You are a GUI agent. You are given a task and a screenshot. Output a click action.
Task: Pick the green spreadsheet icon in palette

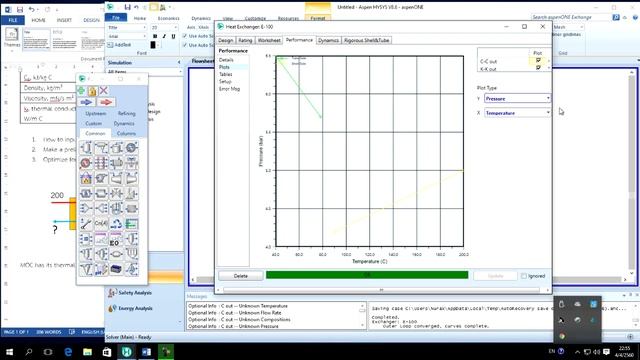click(x=131, y=224)
